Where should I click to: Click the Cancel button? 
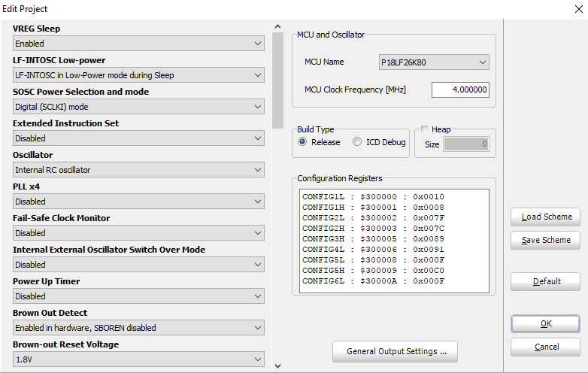coord(545,347)
